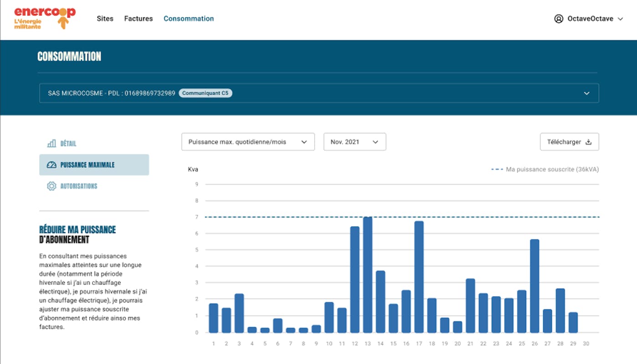637x364 pixels.
Task: Click the bar for day 2
Action: [226, 320]
